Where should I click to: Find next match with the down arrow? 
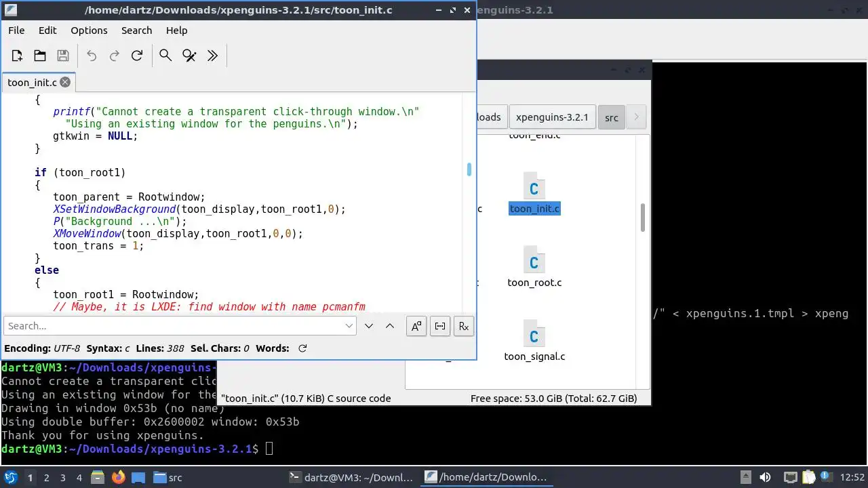click(369, 326)
